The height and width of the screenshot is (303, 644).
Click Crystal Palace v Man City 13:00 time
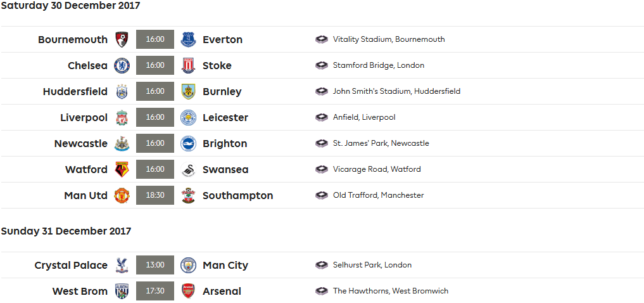(x=155, y=265)
